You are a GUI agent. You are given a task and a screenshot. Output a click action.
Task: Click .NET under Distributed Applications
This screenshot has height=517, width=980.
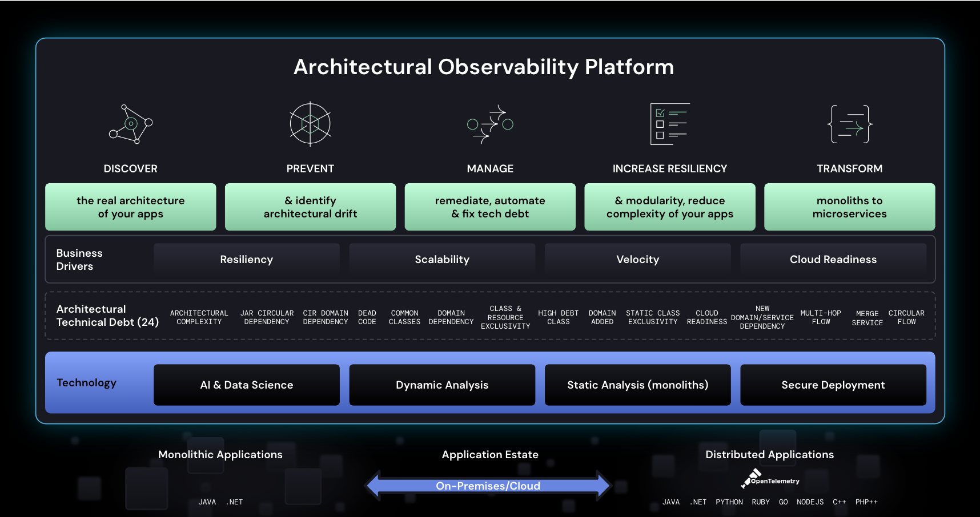tap(698, 502)
